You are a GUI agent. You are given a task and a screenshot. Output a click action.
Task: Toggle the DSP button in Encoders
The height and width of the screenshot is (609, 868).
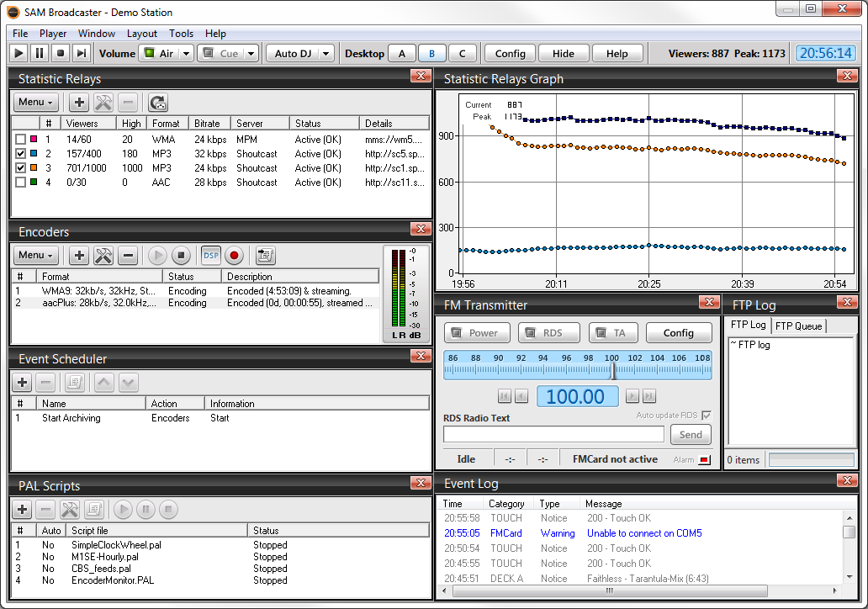[x=211, y=256]
